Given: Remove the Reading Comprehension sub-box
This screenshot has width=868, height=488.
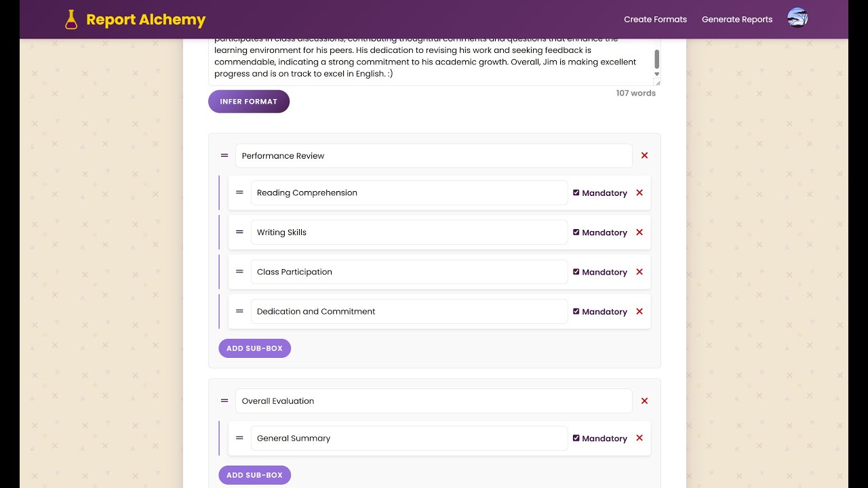Looking at the screenshot, I should [x=639, y=192].
